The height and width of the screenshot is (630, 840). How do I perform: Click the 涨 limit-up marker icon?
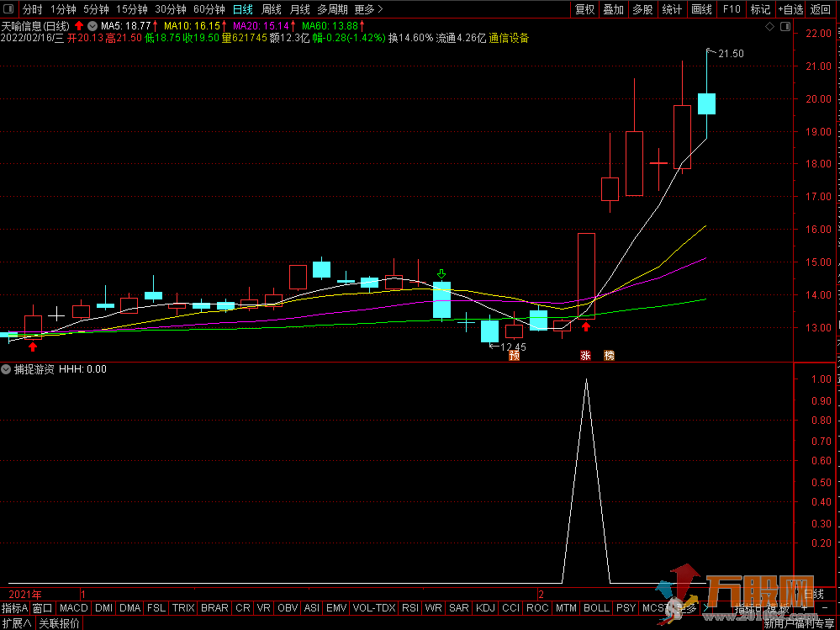pyautogui.click(x=585, y=355)
